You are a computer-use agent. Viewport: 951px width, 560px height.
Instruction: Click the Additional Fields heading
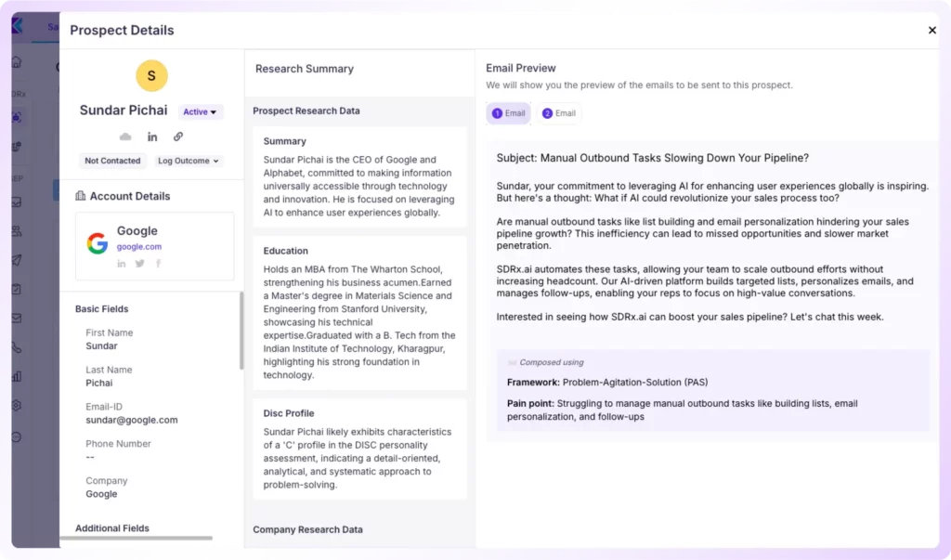tap(112, 528)
